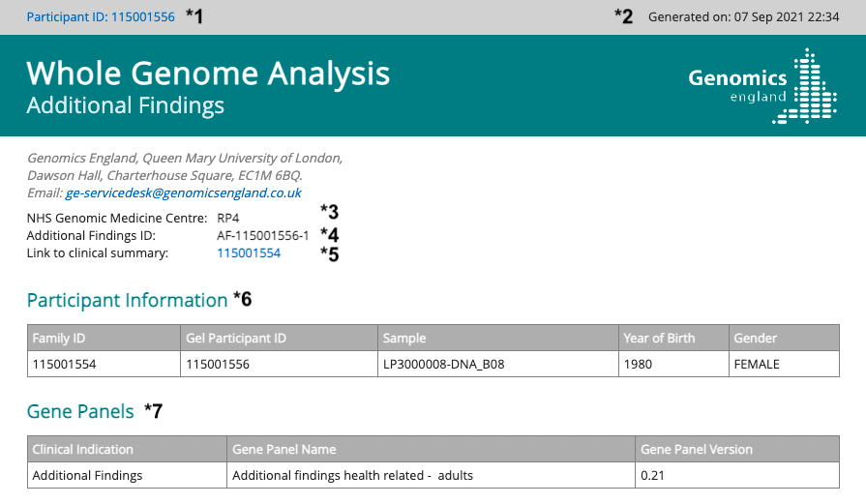Viewport: 866px width, 504px height.
Task: Click the Gene Panel Version value 0.21
Action: click(x=652, y=475)
